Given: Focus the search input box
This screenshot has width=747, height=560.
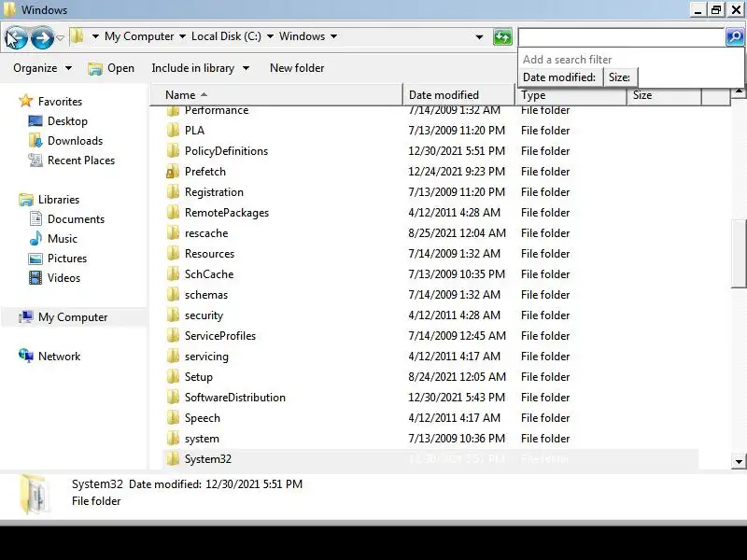Looking at the screenshot, I should (x=621, y=36).
